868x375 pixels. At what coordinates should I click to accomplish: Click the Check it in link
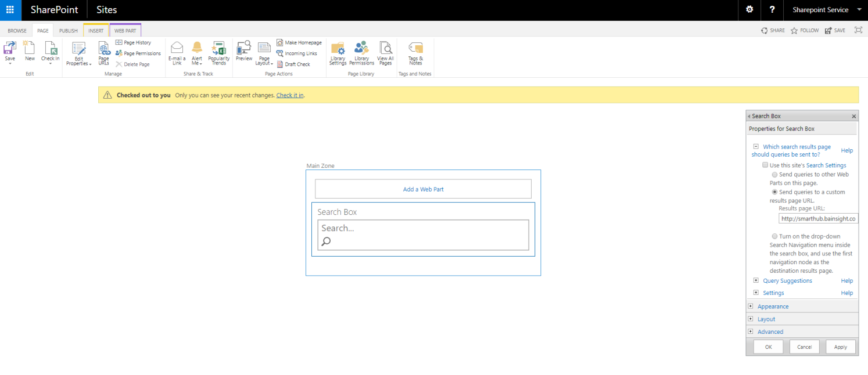290,95
